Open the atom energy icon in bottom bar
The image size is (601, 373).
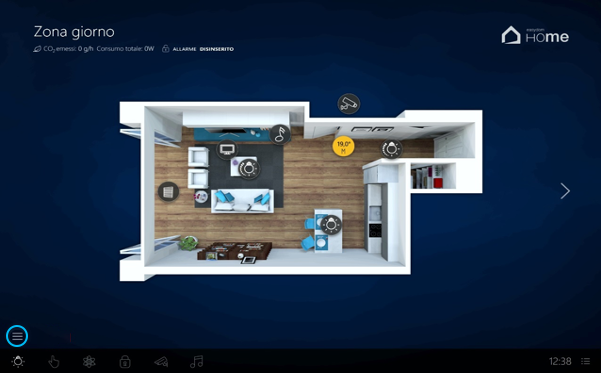(89, 361)
